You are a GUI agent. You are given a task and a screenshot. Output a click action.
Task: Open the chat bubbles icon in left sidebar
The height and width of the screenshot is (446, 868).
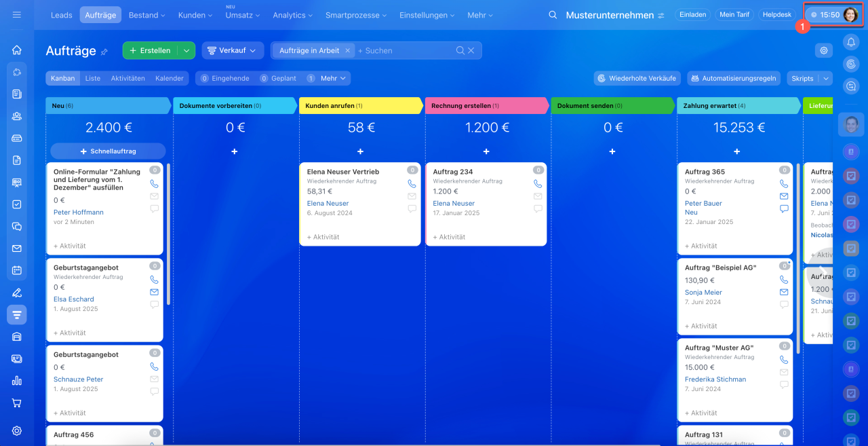pyautogui.click(x=17, y=226)
